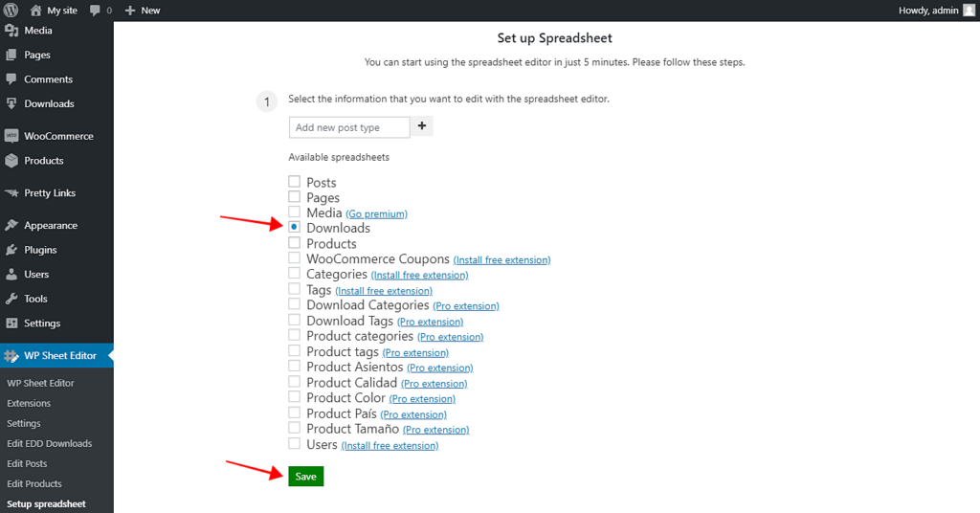The image size is (980, 513).
Task: Click the Comments sidebar icon
Action: (11, 79)
